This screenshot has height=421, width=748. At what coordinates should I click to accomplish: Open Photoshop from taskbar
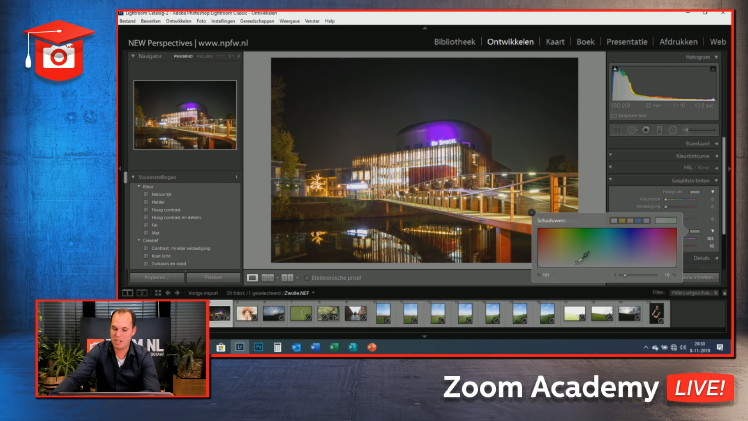[259, 347]
